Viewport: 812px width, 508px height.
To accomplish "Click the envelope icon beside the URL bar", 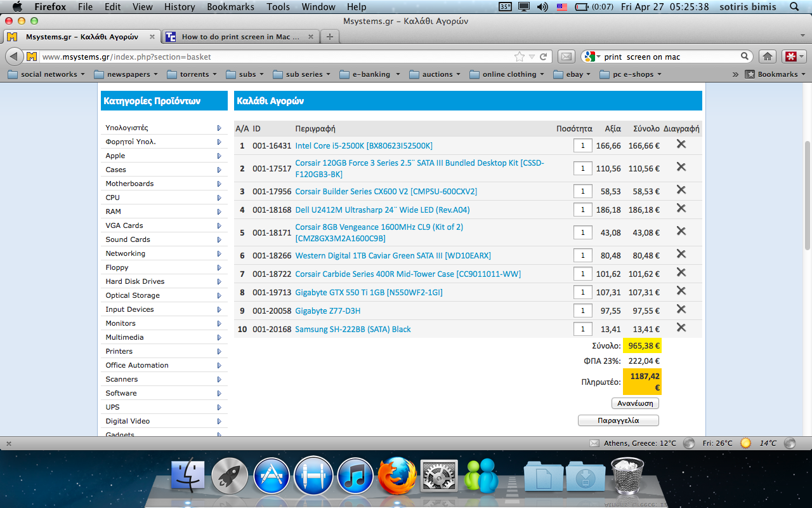I will [x=566, y=57].
